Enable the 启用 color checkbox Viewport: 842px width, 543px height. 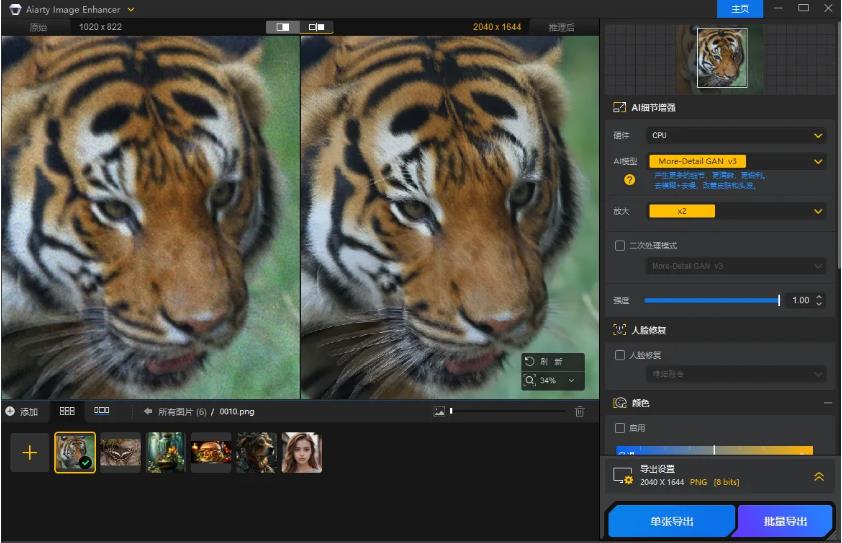(x=620, y=428)
